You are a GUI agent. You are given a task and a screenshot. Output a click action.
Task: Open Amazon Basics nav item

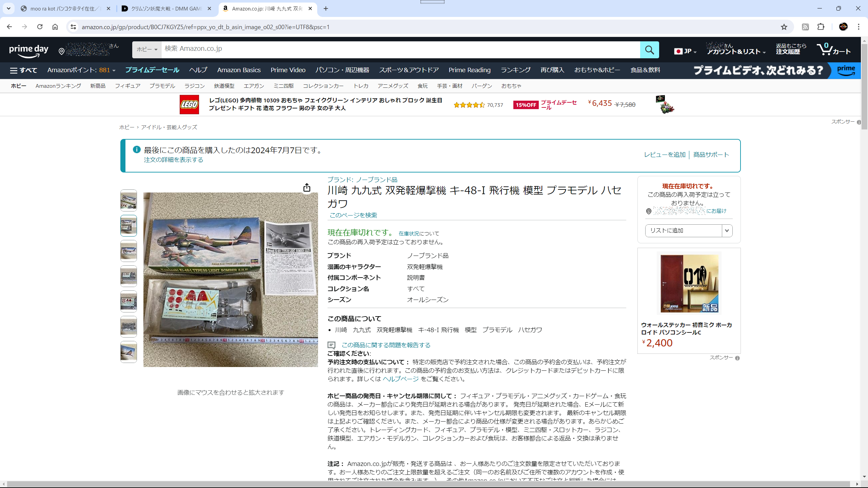pos(239,70)
